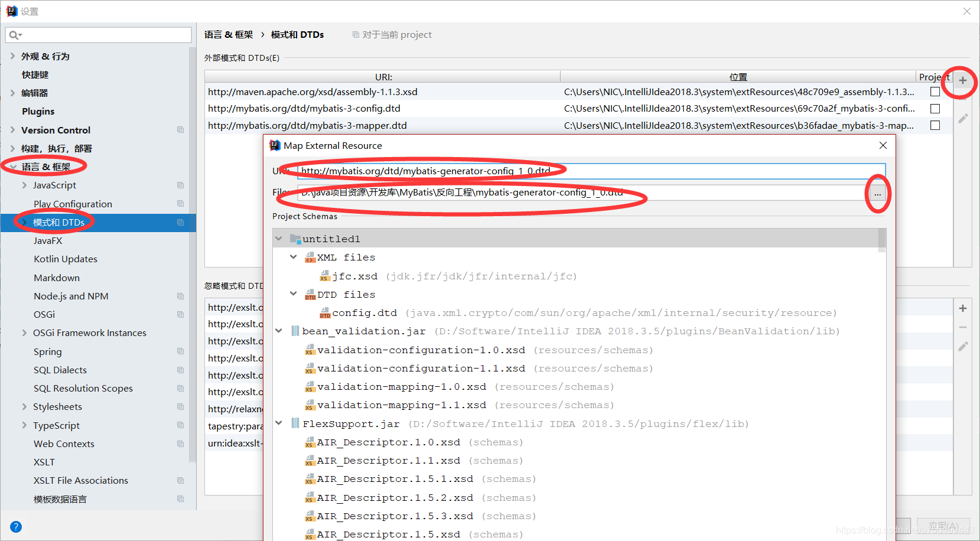Collapse XML files node
This screenshot has height=541, width=980.
coord(294,257)
